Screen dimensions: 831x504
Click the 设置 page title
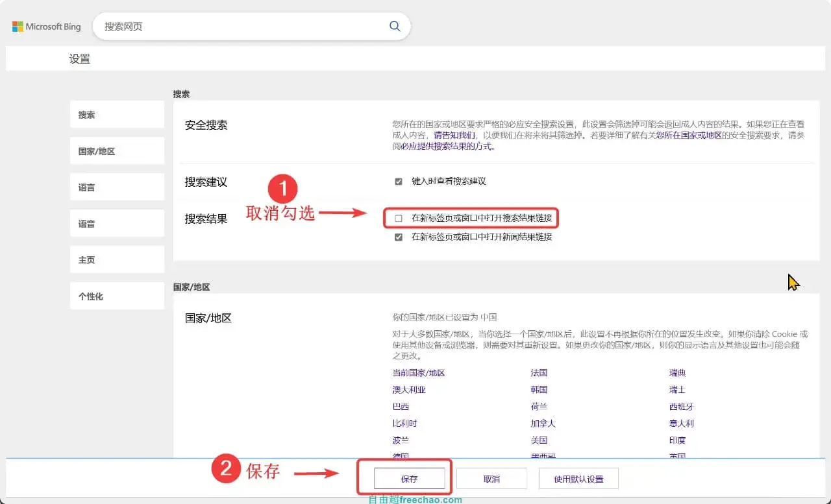coord(79,59)
